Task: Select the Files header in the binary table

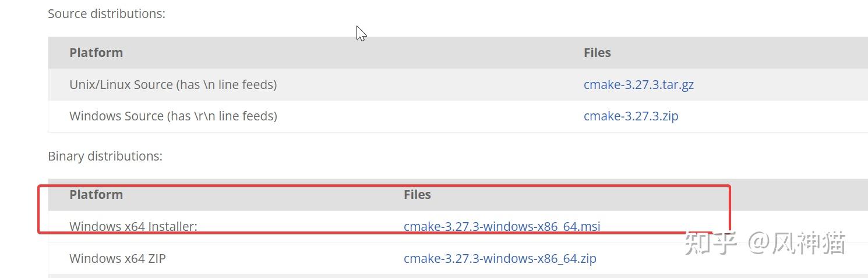Action: [417, 194]
